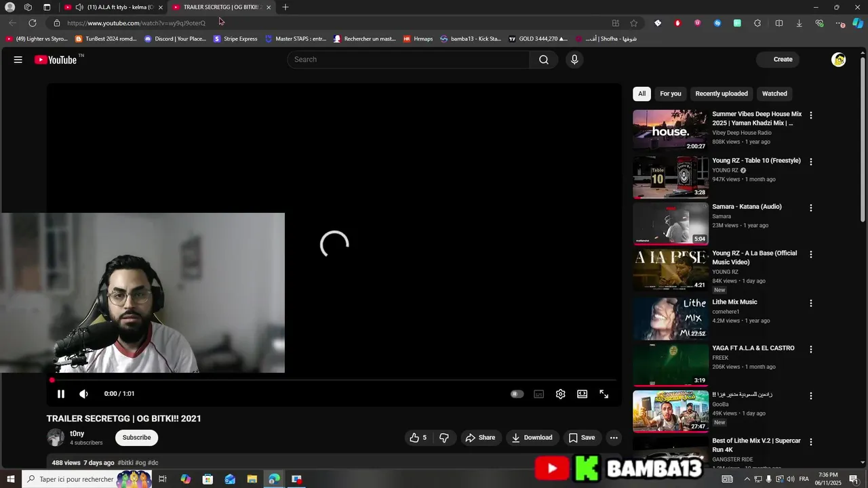Screen dimensions: 868x488
Task: Mute the A.L.A tab via speaker icon
Action: tap(79, 7)
